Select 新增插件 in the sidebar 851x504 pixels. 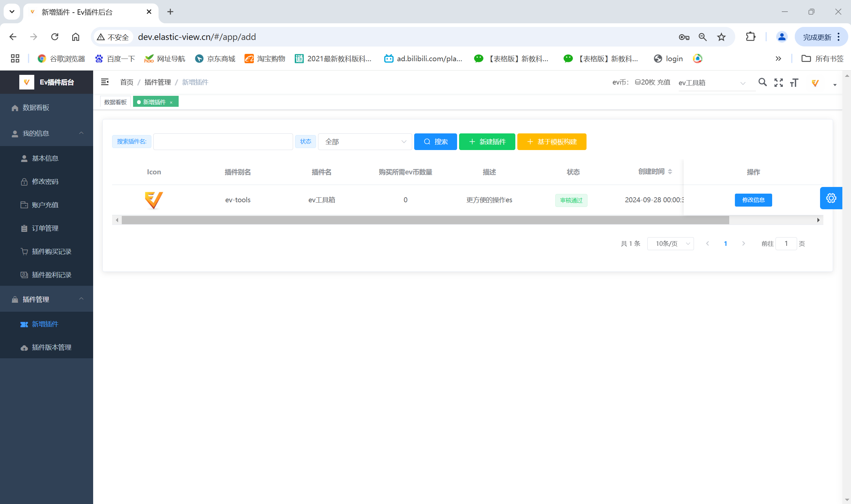47,324
